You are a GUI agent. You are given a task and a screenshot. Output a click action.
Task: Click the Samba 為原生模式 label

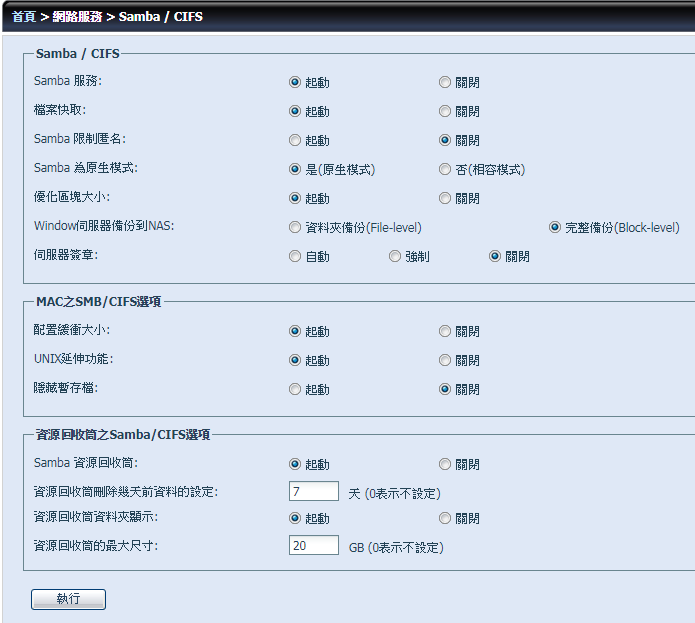coord(86,168)
